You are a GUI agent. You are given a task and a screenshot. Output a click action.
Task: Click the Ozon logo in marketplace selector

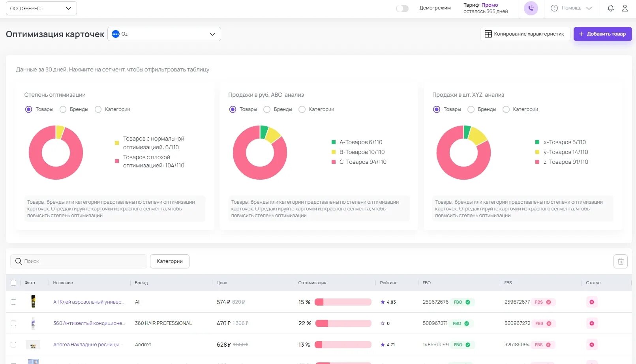coord(116,34)
